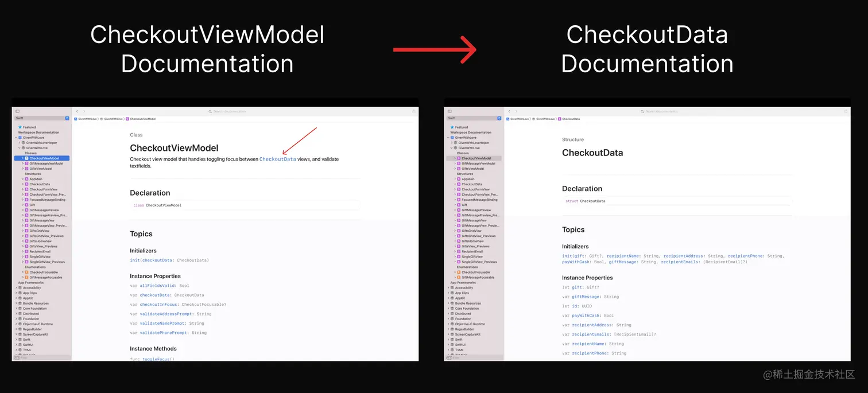Viewport: 868px width, 393px height.
Task: Click share icon in left window toolbar
Action: pyautogui.click(x=414, y=111)
